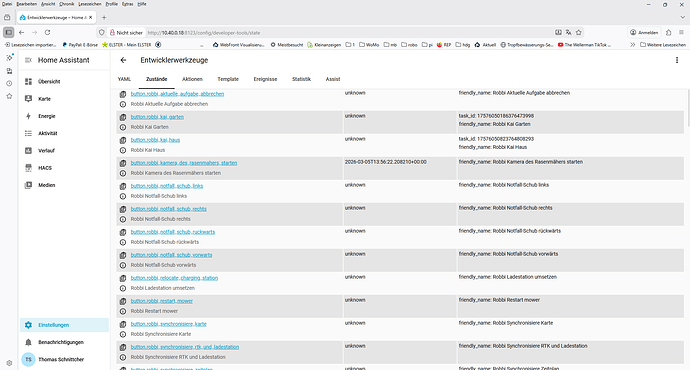The height and width of the screenshot is (370, 690).
Task: Switch to Assist tab
Action: pyautogui.click(x=333, y=79)
